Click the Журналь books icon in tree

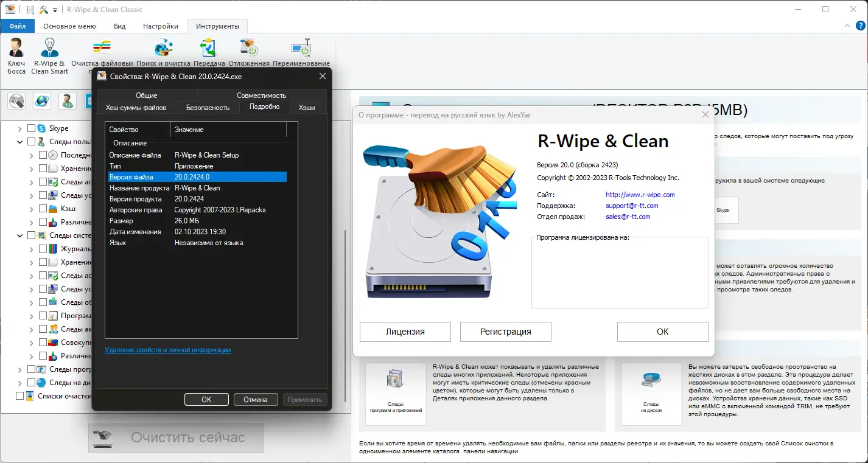[52, 249]
